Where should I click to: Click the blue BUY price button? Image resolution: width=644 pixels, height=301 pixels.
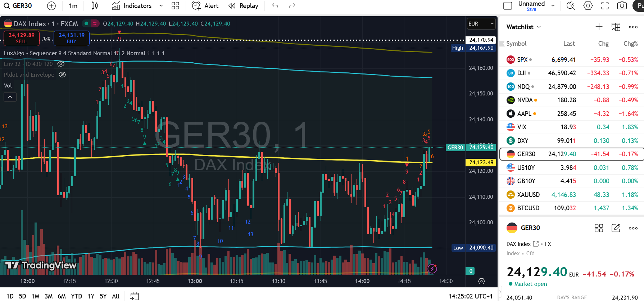71,38
